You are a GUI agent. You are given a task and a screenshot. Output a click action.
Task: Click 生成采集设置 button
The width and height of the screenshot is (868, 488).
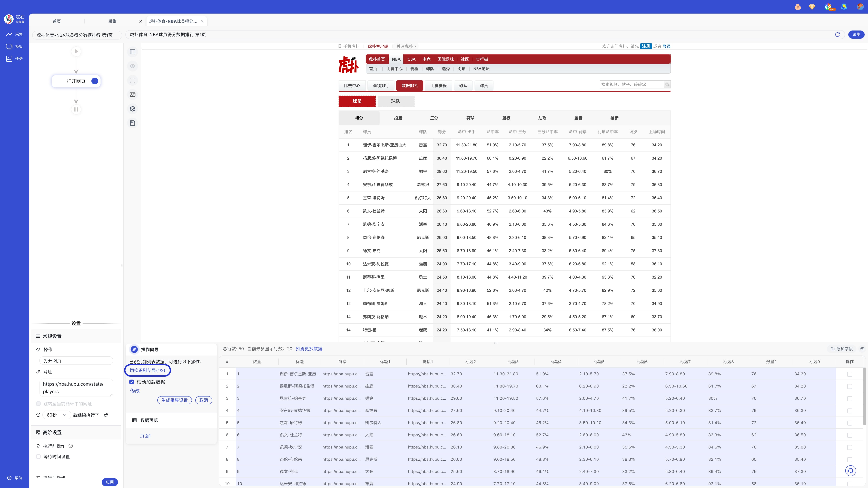[x=174, y=400]
